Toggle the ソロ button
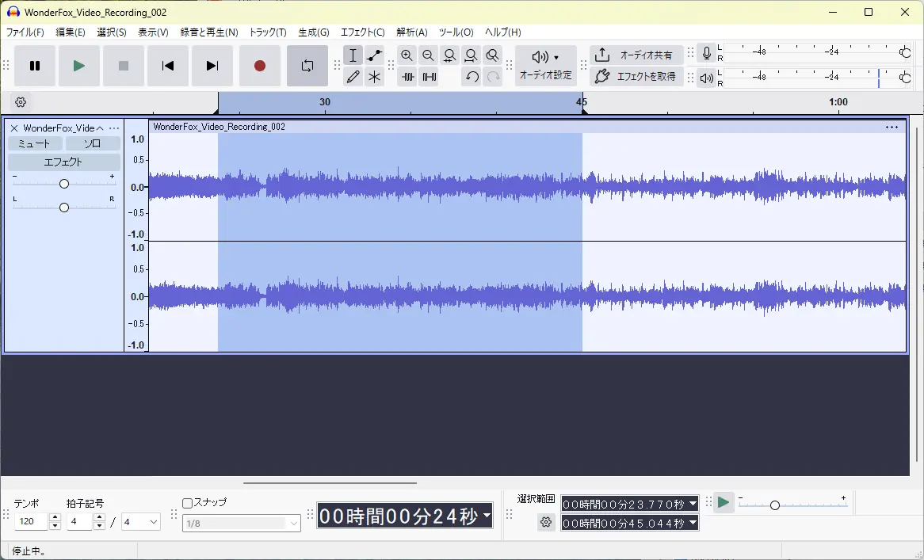The height and width of the screenshot is (560, 924). click(93, 143)
